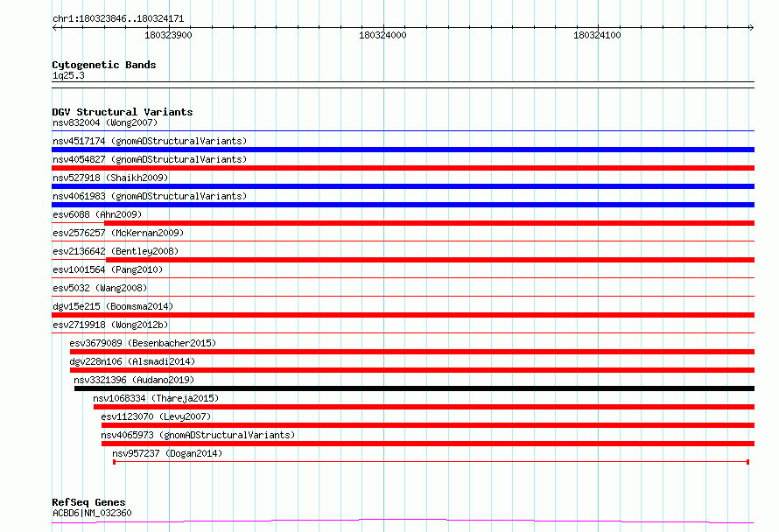The image size is (779, 532).
Task: Click the right arrow on the ruler
Action: pos(751,28)
